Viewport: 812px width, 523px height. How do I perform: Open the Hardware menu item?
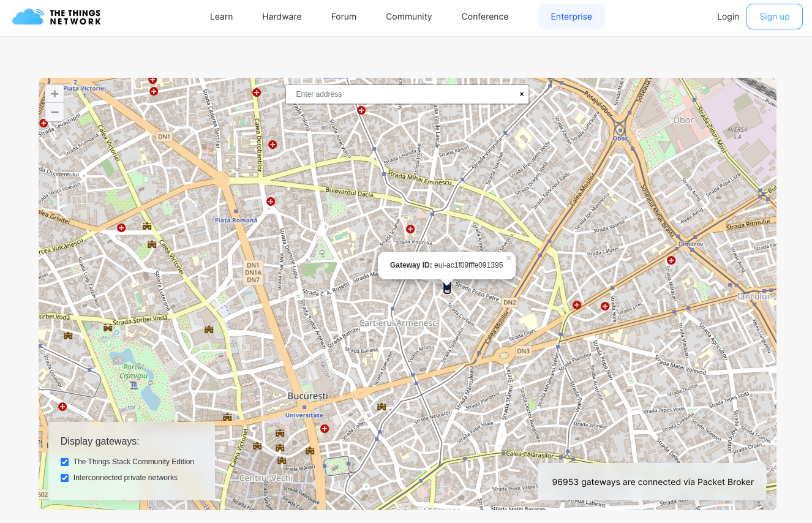click(282, 17)
